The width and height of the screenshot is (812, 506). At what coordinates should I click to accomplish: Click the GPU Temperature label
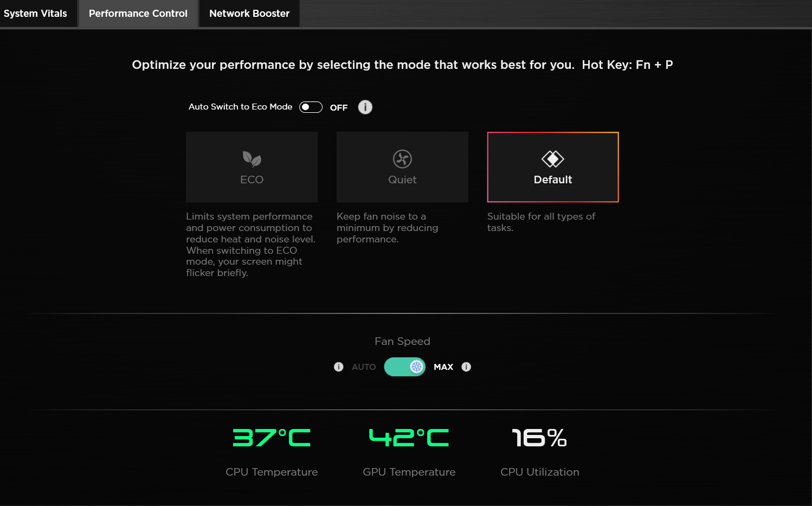pos(409,472)
